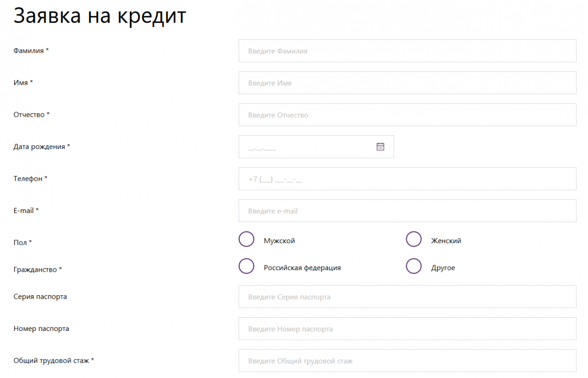Click the Российская федерация label text
This screenshot has width=588, height=378.
pyautogui.click(x=302, y=268)
